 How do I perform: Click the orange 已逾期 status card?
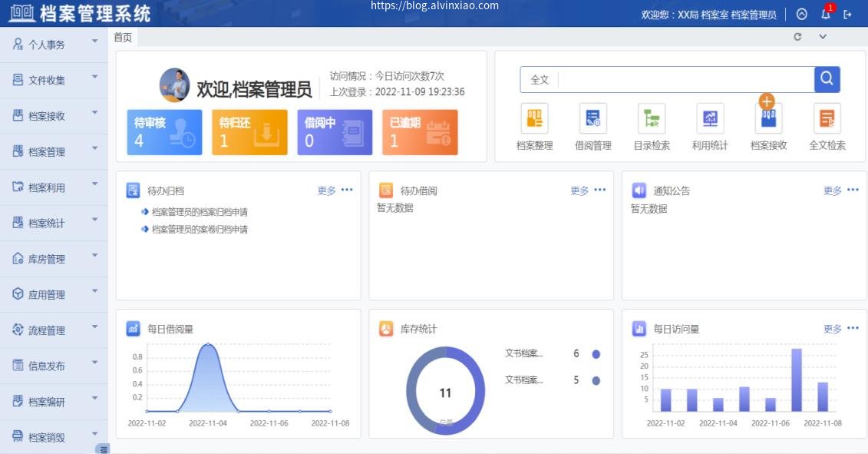(x=419, y=132)
